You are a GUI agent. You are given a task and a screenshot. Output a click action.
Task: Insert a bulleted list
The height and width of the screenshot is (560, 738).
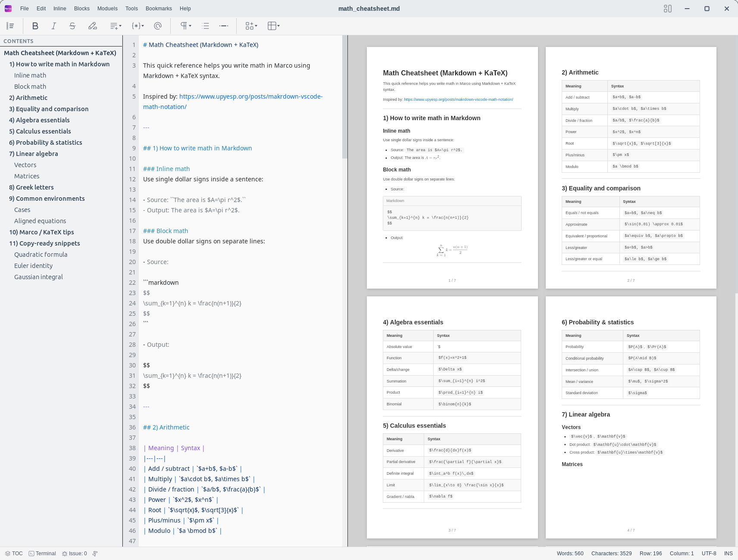point(206,26)
